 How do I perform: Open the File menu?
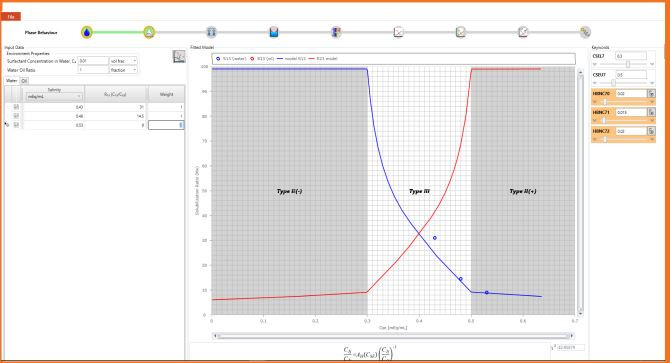point(11,17)
